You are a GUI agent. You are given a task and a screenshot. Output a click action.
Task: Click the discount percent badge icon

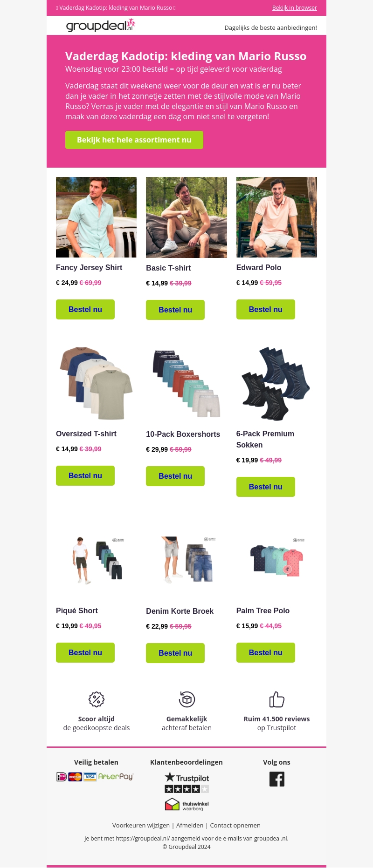(97, 699)
